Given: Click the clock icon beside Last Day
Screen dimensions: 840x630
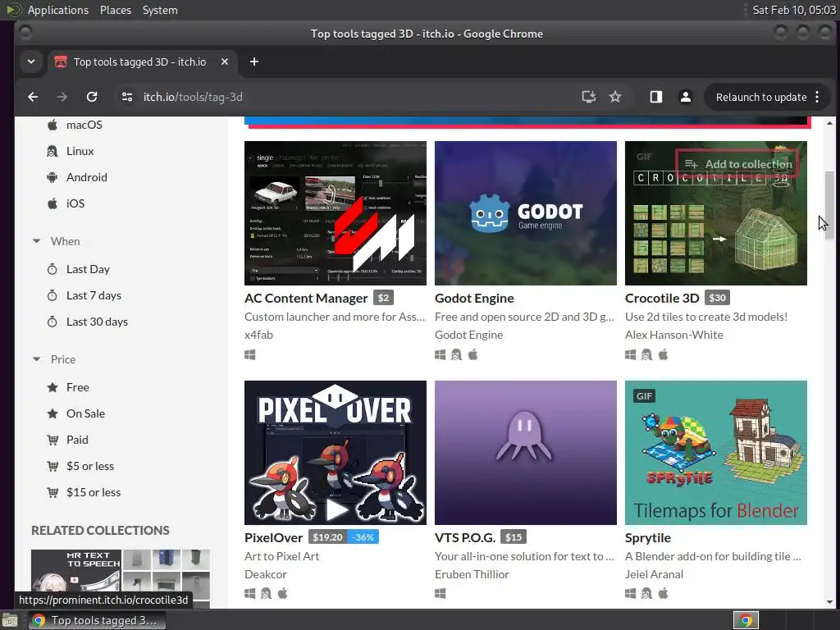Looking at the screenshot, I should click(x=52, y=269).
